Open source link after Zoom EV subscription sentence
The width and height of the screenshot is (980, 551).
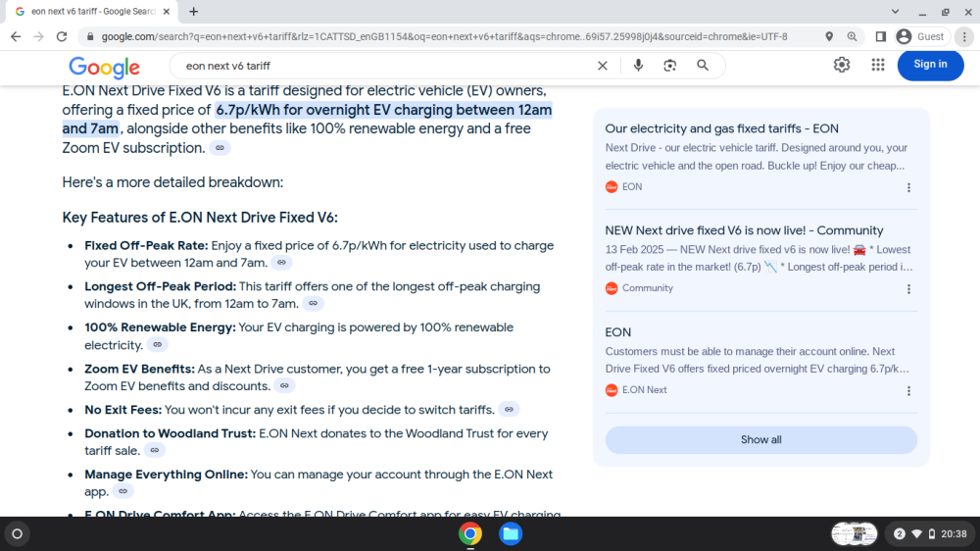click(220, 148)
